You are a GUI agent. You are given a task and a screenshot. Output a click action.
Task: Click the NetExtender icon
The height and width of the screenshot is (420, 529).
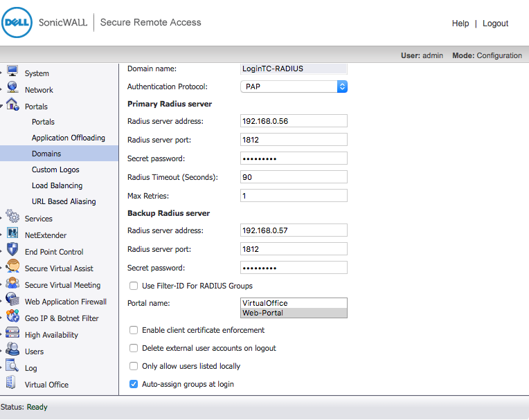[12, 233]
